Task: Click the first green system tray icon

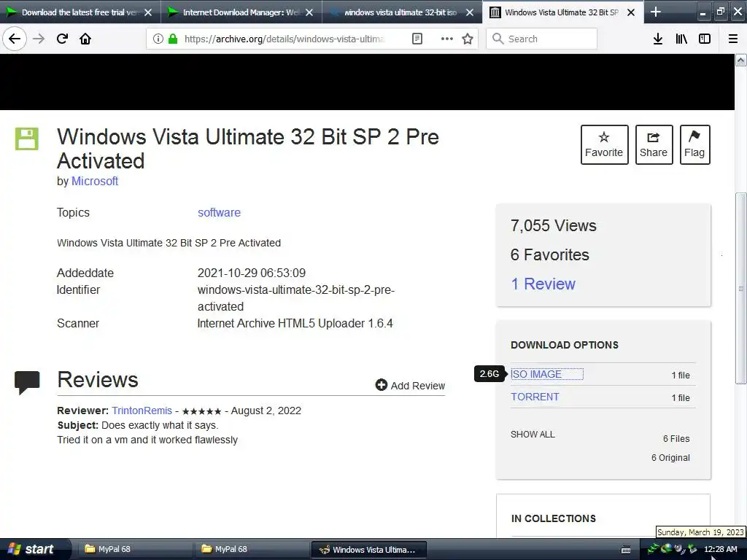Action: (x=652, y=549)
